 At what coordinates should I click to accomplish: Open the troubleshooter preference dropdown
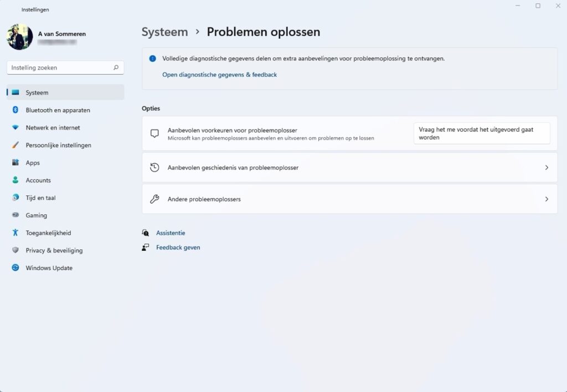[481, 133]
